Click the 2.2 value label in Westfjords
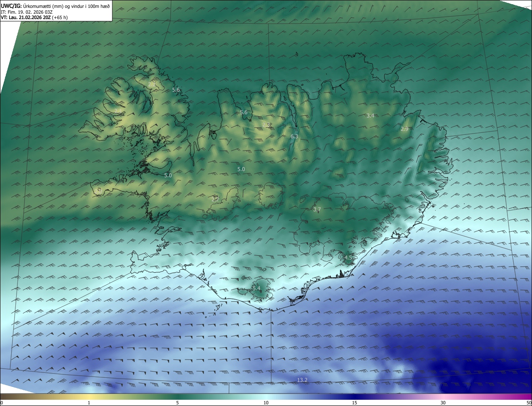 pyautogui.click(x=152, y=85)
